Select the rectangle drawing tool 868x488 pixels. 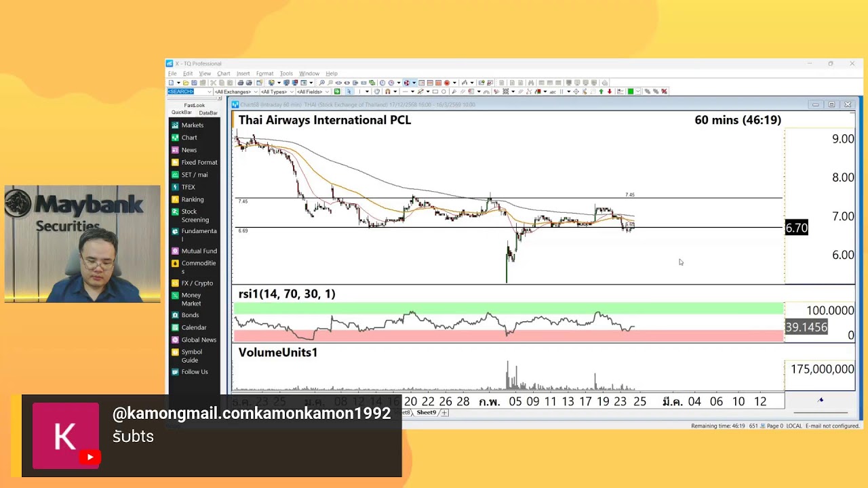(435, 91)
